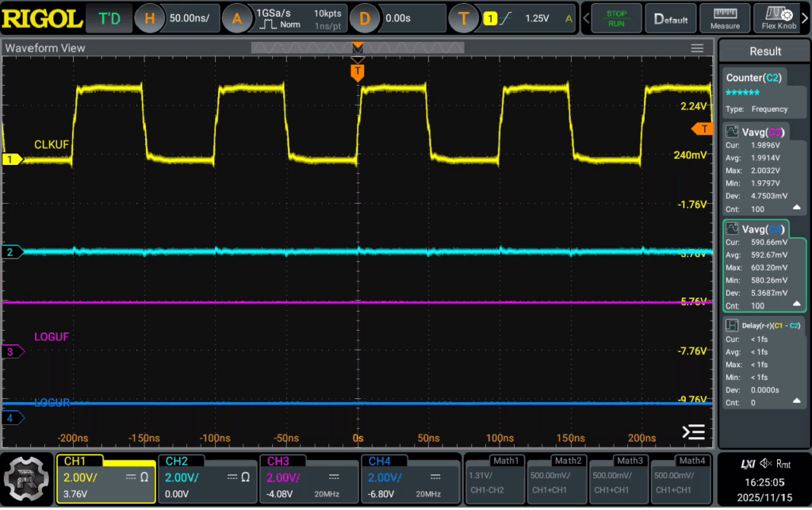Select the channel 4 ground marker
This screenshot has width=812, height=510.
(13, 418)
